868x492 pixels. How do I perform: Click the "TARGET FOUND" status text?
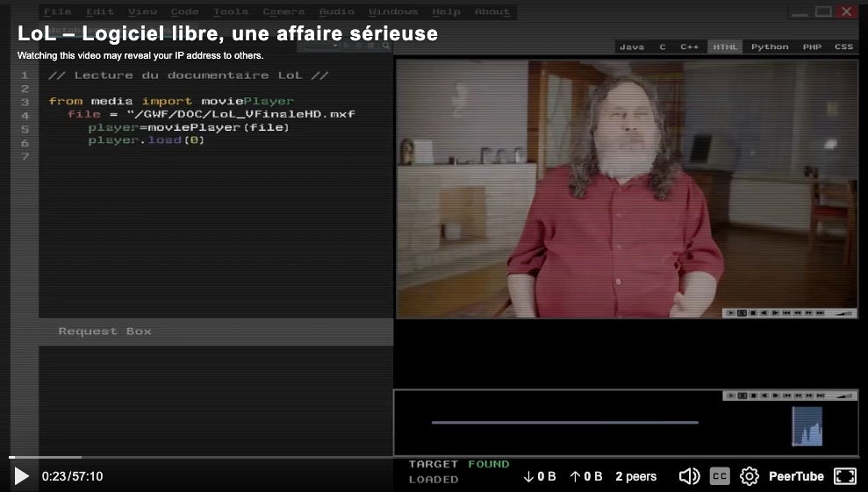(459, 464)
